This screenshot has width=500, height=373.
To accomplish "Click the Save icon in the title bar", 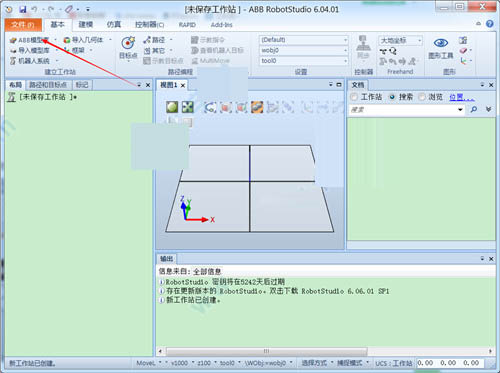I will pos(23,9).
